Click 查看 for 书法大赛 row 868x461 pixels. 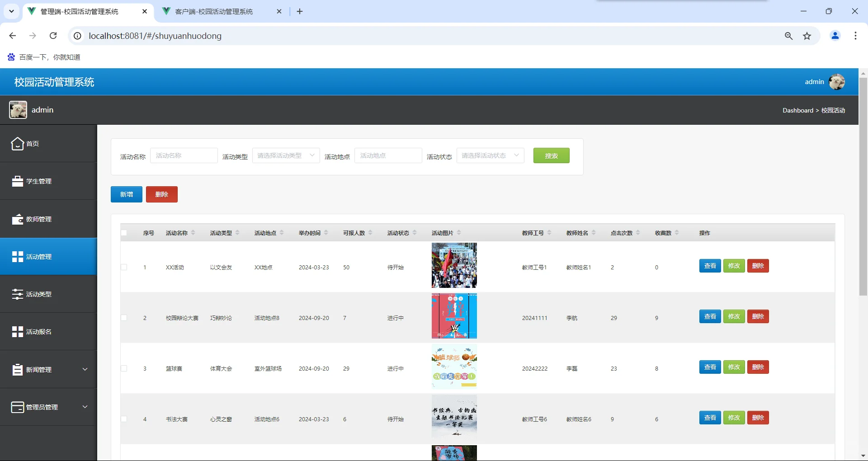(710, 418)
